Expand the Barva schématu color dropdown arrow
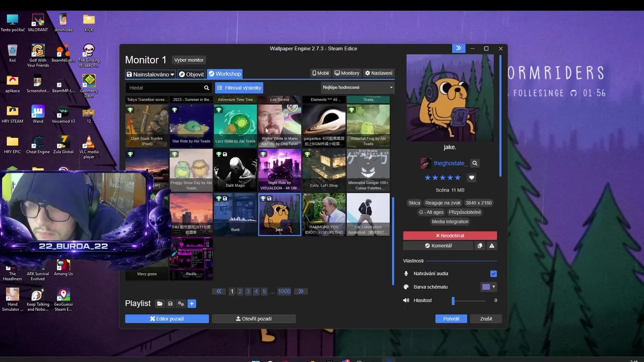 [x=494, y=287]
